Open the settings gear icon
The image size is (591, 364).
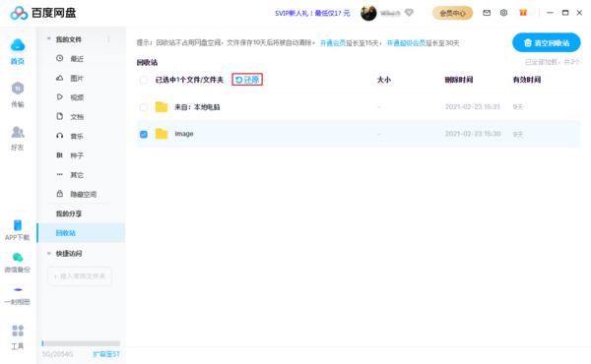point(503,13)
